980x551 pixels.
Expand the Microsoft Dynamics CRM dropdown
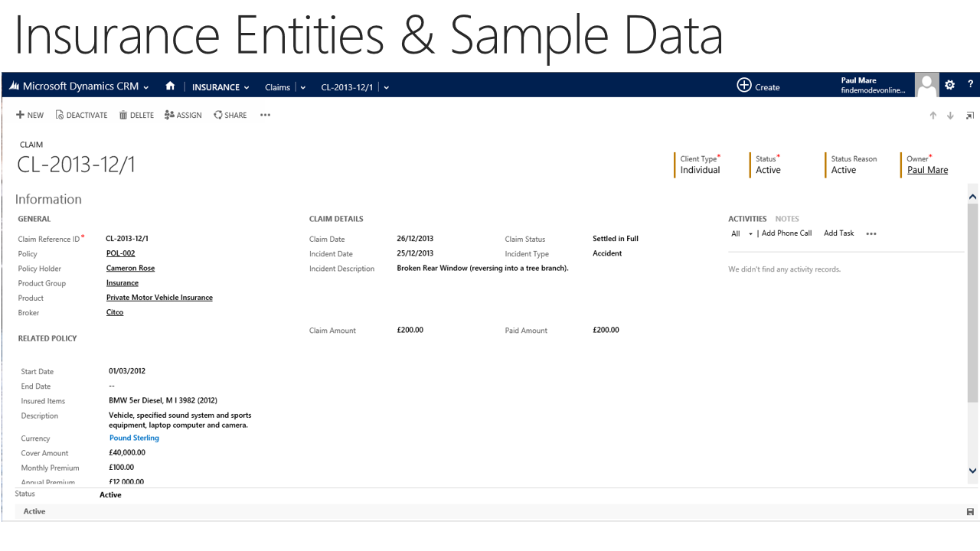pyautogui.click(x=146, y=87)
